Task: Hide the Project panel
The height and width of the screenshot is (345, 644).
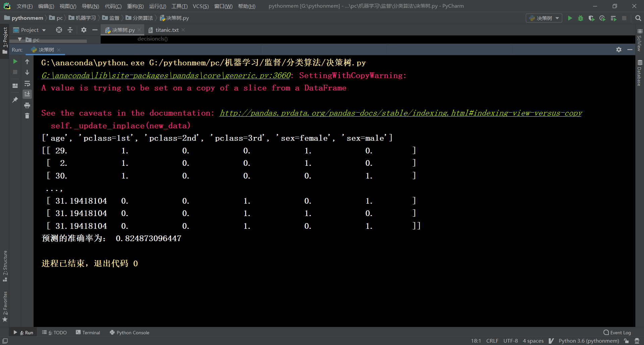Action: [95, 30]
